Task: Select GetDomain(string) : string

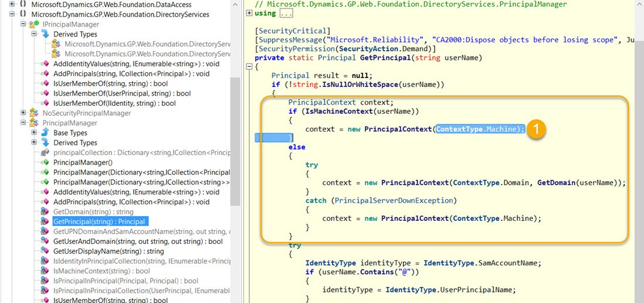Action: tap(93, 212)
